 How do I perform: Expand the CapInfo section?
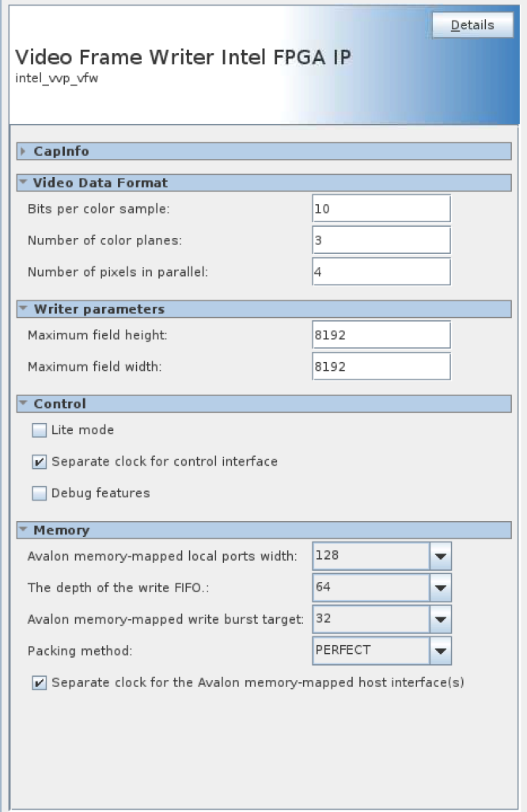click(24, 151)
